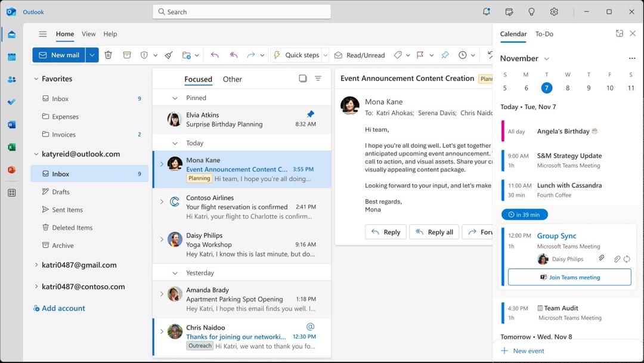Image resolution: width=644 pixels, height=363 pixels.
Task: Archive the email via the archive toolbar icon
Action: [127, 55]
